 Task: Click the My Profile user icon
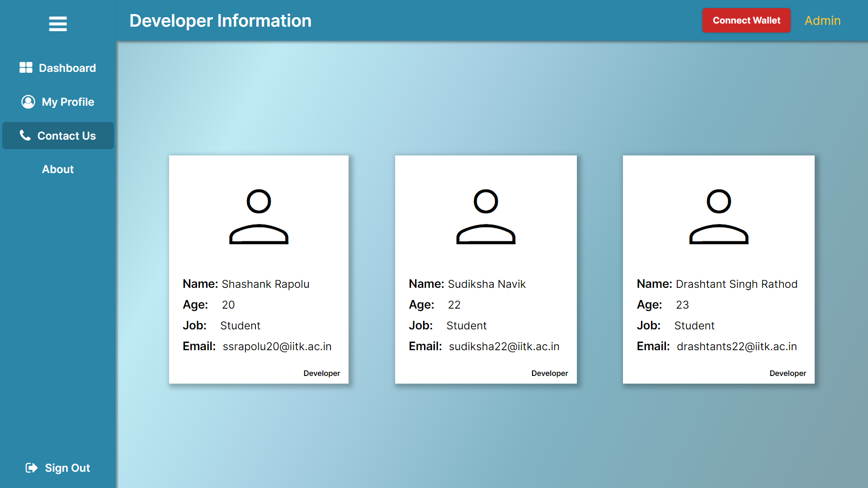[28, 102]
